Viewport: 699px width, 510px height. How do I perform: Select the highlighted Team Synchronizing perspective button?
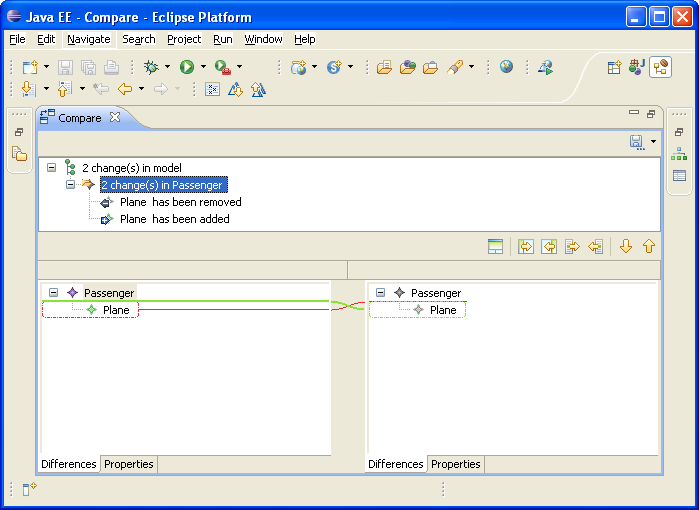tap(660, 67)
